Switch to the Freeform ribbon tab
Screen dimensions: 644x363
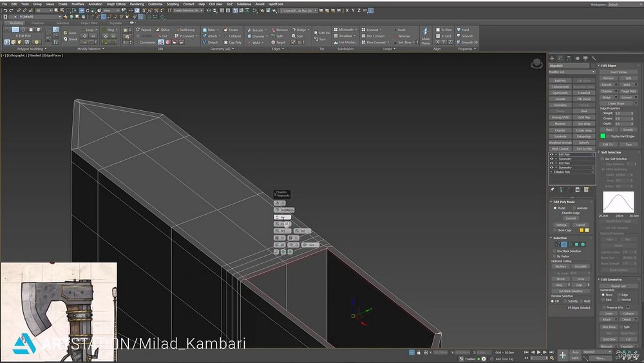point(38,23)
